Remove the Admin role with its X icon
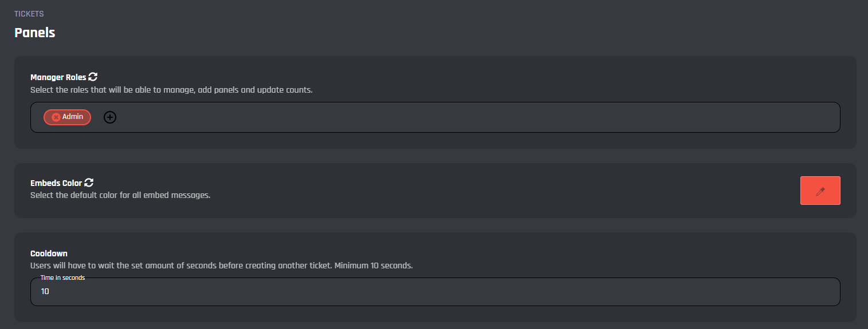The width and height of the screenshot is (868, 329). click(56, 117)
